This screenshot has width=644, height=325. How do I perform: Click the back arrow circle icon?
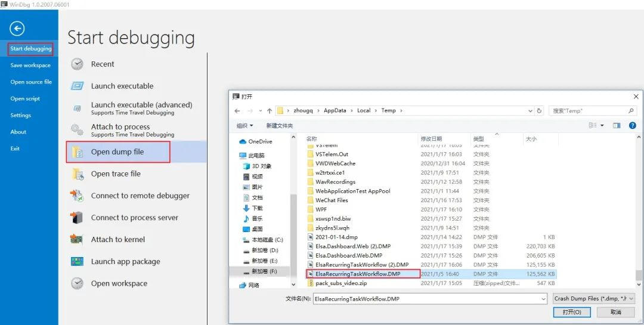pyautogui.click(x=17, y=29)
